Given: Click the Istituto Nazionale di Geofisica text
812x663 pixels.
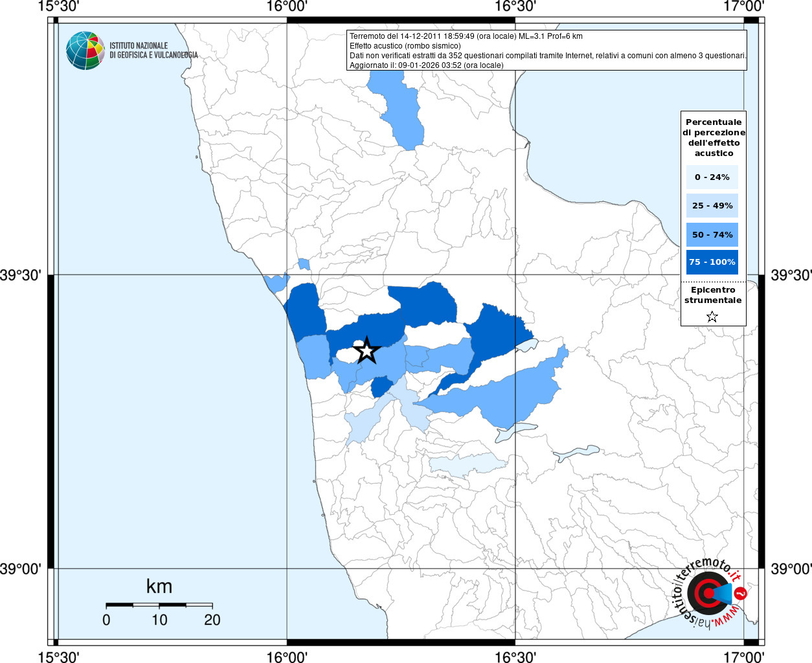Looking at the screenshot, I should coord(153,51).
